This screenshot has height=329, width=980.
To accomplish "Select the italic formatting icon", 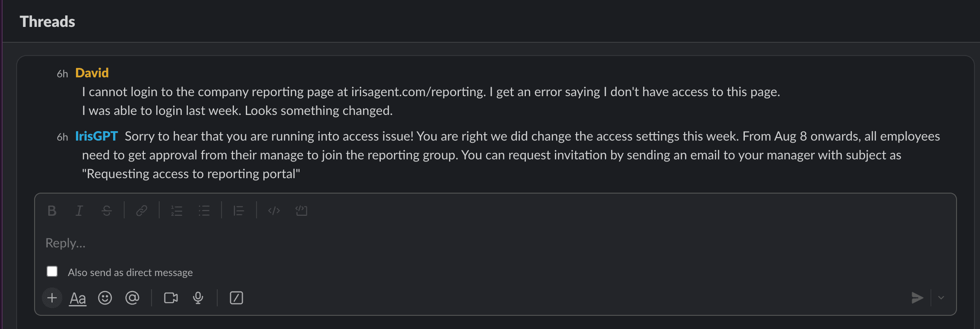I will [x=79, y=210].
